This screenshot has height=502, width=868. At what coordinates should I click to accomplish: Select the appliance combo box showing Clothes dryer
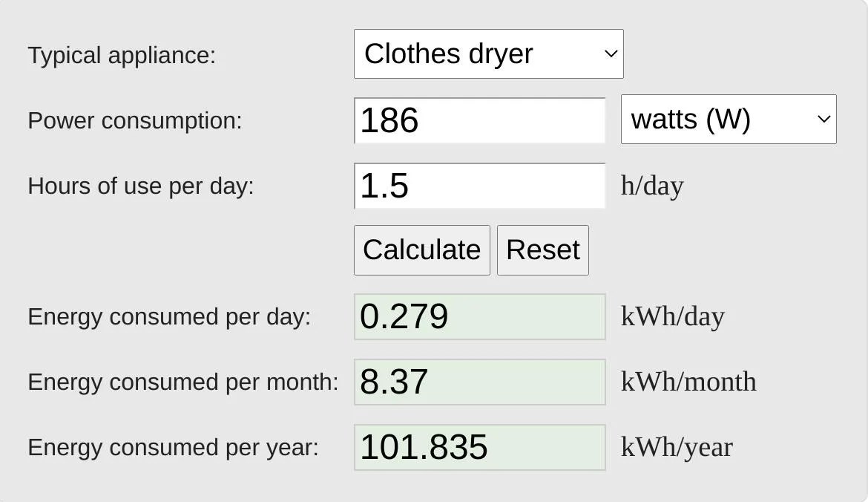pyautogui.click(x=489, y=53)
